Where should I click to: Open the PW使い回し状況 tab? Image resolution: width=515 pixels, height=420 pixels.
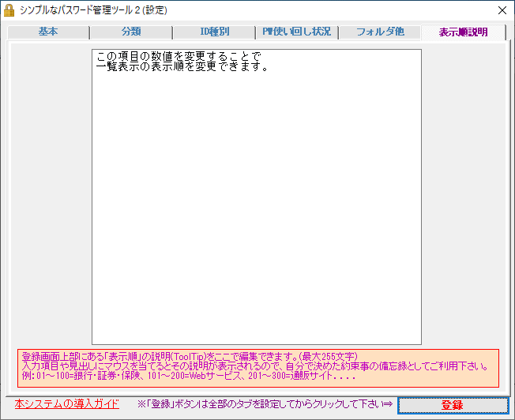pos(297,32)
